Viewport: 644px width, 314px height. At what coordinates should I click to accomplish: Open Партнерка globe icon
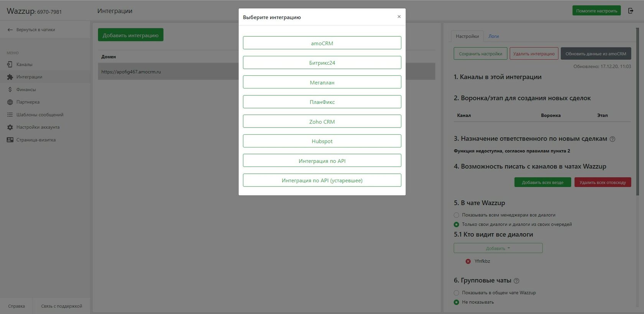point(10,102)
